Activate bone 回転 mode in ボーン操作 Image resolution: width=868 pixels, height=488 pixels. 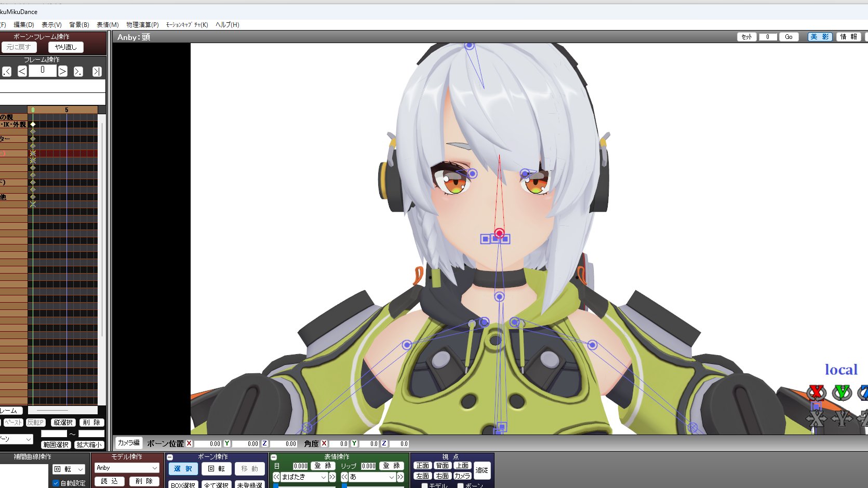[x=216, y=469]
